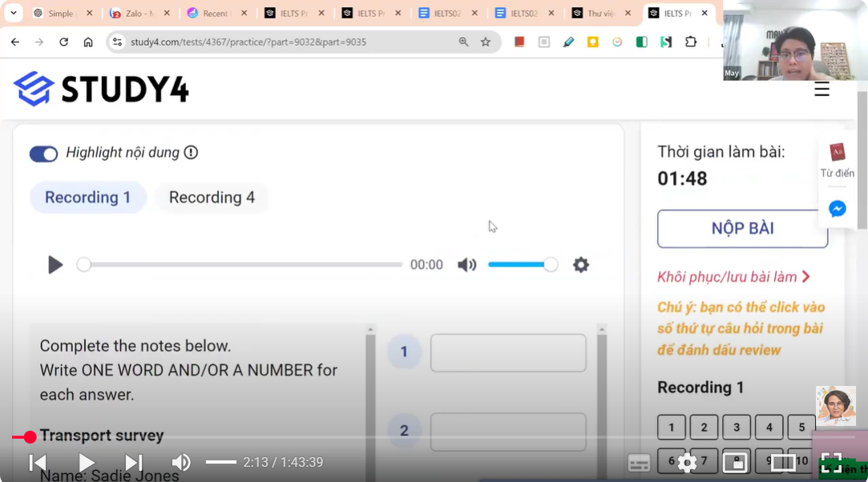Click the page vertical scrollbar
Screen dimensions: 868x482
point(862,160)
